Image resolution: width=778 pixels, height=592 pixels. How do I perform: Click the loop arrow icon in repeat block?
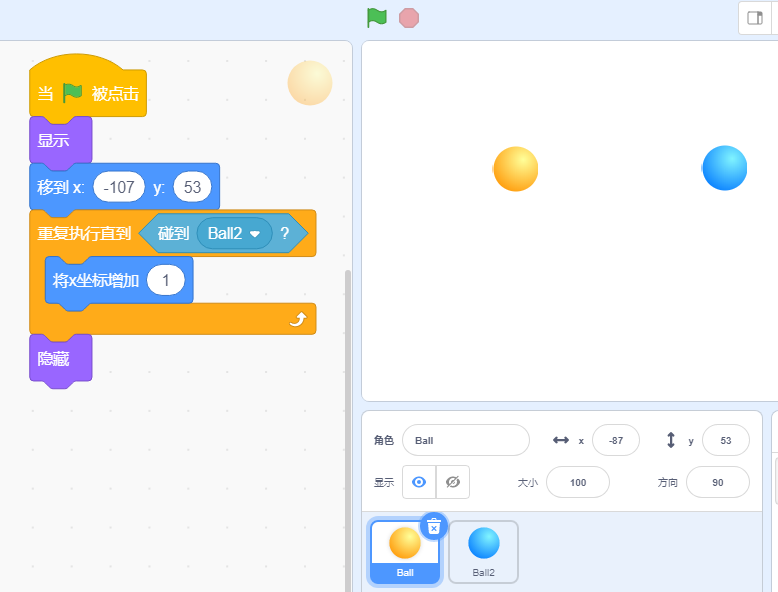point(298,319)
